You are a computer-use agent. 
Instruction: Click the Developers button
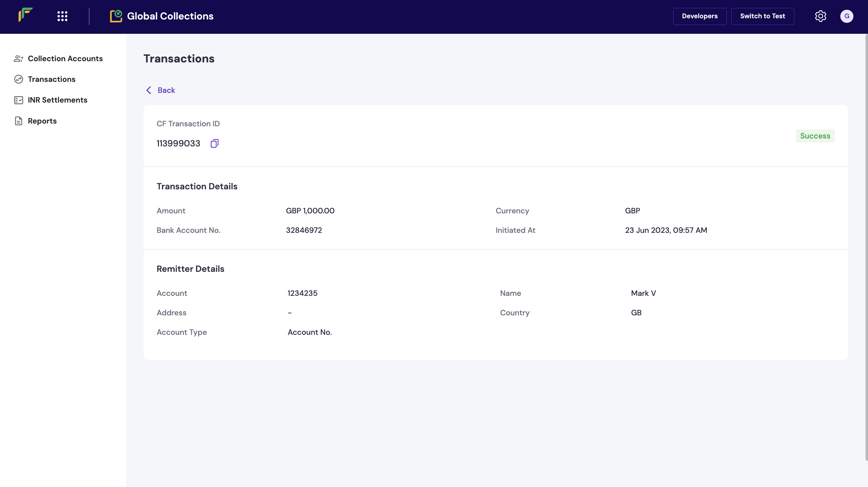point(699,16)
